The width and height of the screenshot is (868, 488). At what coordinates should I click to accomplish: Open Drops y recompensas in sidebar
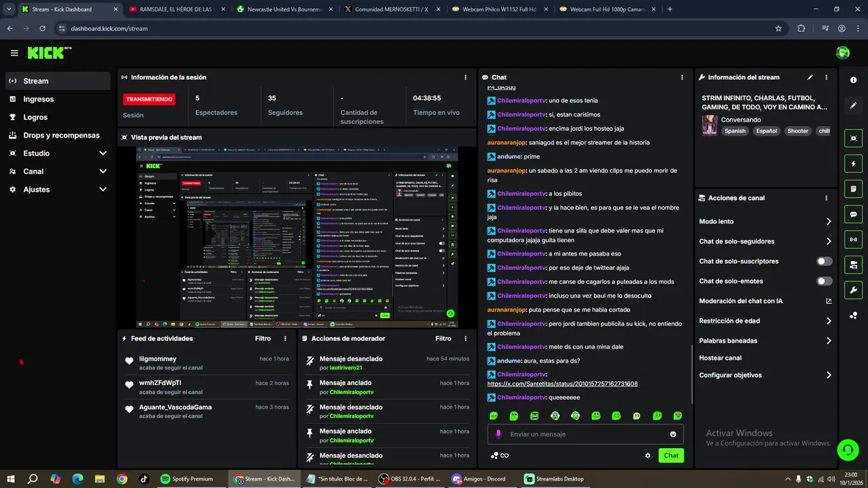58,135
